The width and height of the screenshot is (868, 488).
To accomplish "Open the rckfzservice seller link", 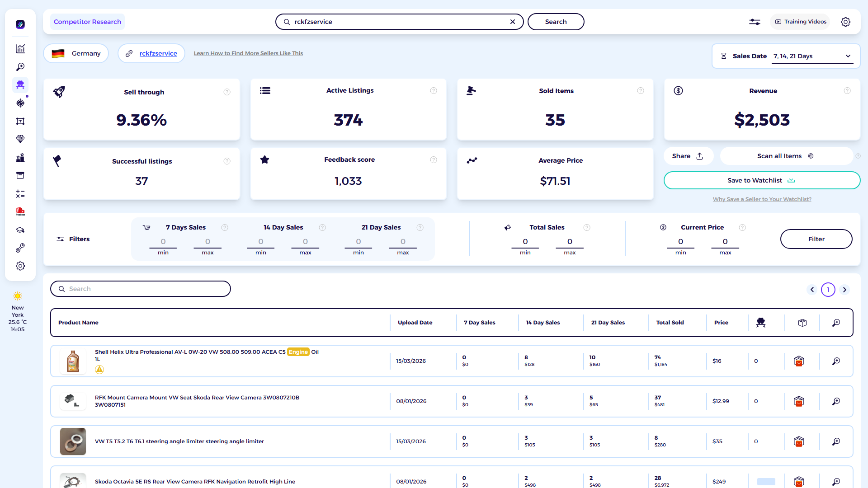I will 158,53.
